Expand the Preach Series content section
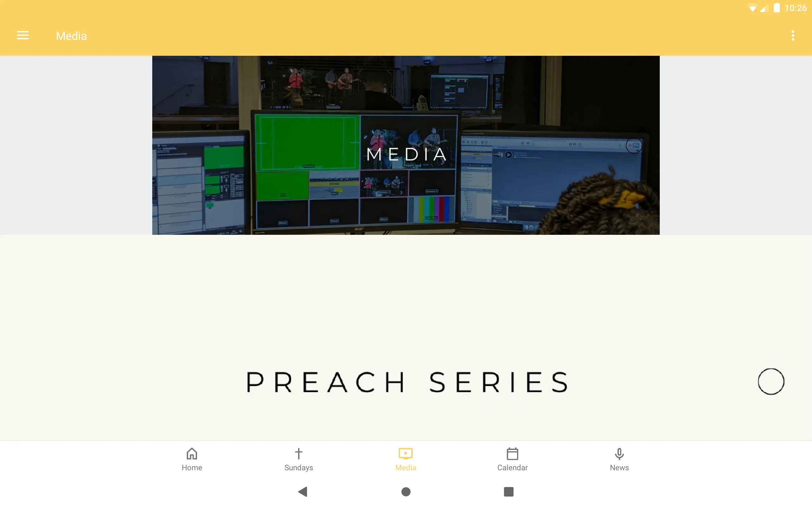 772,382
